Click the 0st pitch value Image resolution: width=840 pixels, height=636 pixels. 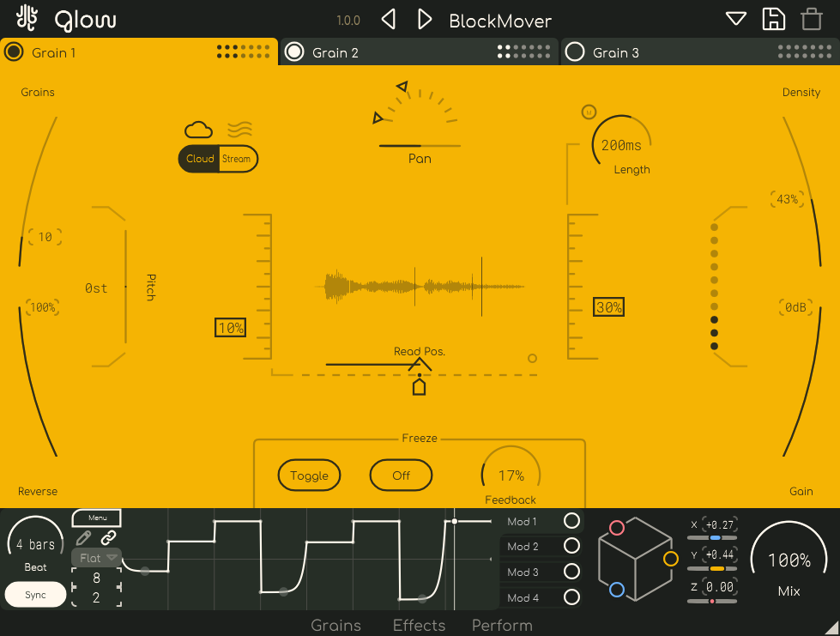click(x=96, y=288)
